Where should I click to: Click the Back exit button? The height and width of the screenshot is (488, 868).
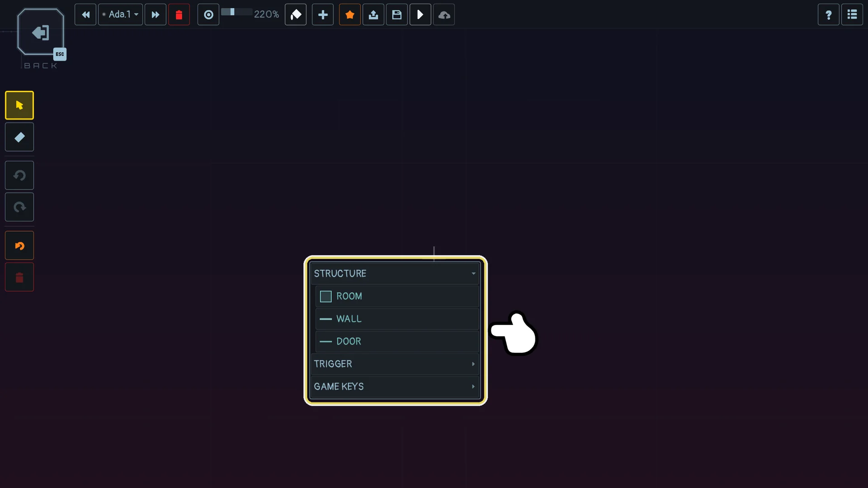(x=41, y=33)
